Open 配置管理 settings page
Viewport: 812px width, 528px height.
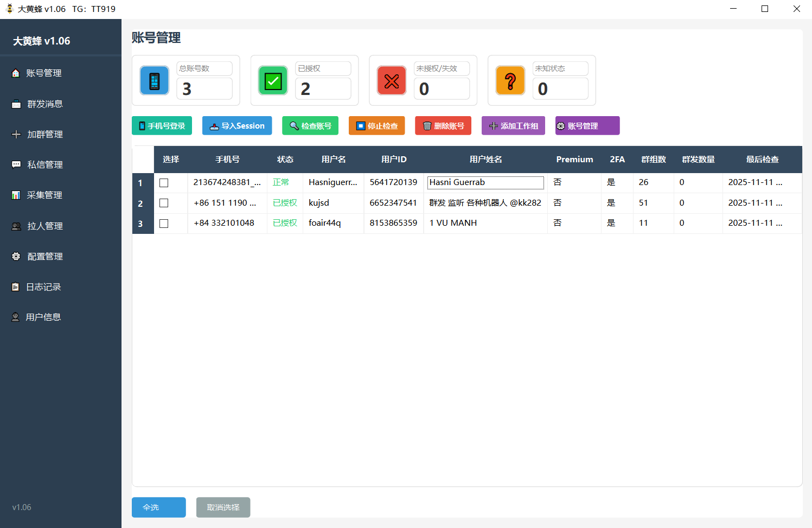coord(45,257)
